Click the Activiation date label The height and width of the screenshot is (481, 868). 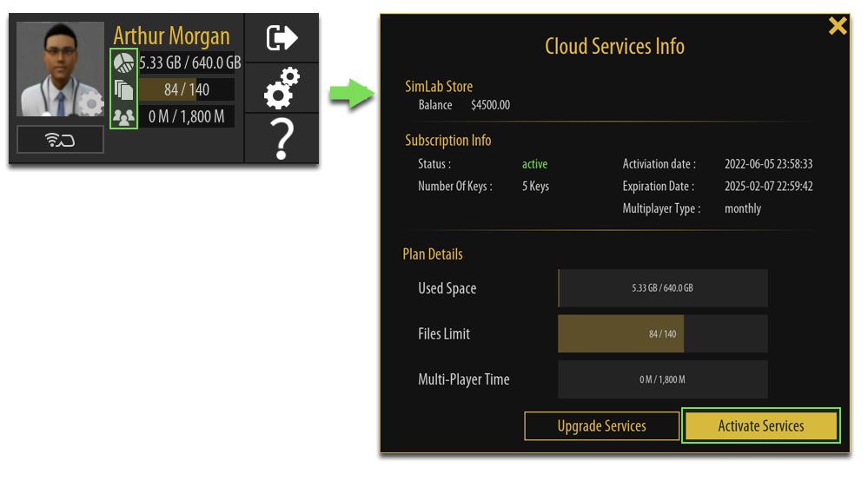(x=659, y=164)
